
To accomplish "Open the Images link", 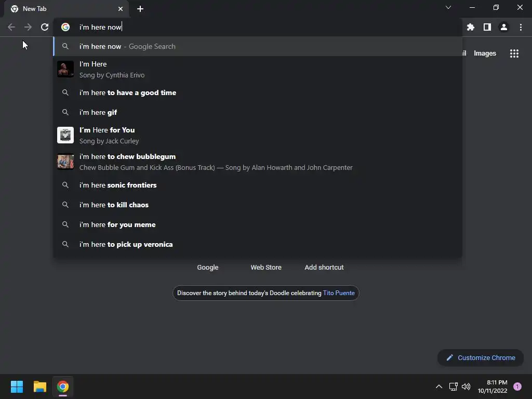I will tap(485, 54).
